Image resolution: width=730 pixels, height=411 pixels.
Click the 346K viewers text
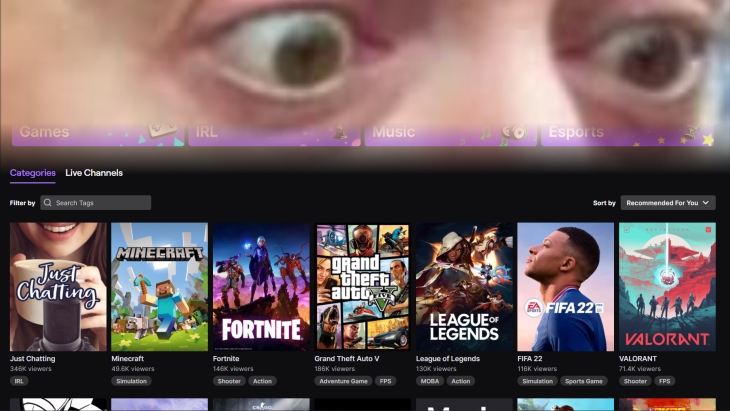pyautogui.click(x=31, y=369)
